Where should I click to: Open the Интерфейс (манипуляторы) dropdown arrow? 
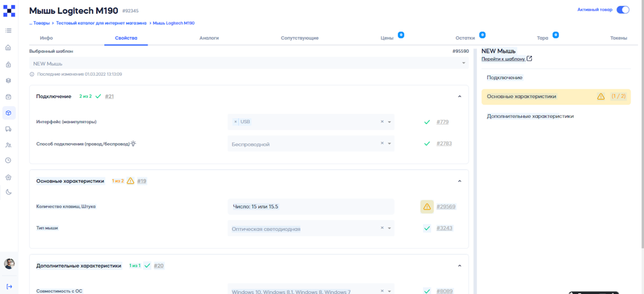coord(389,122)
